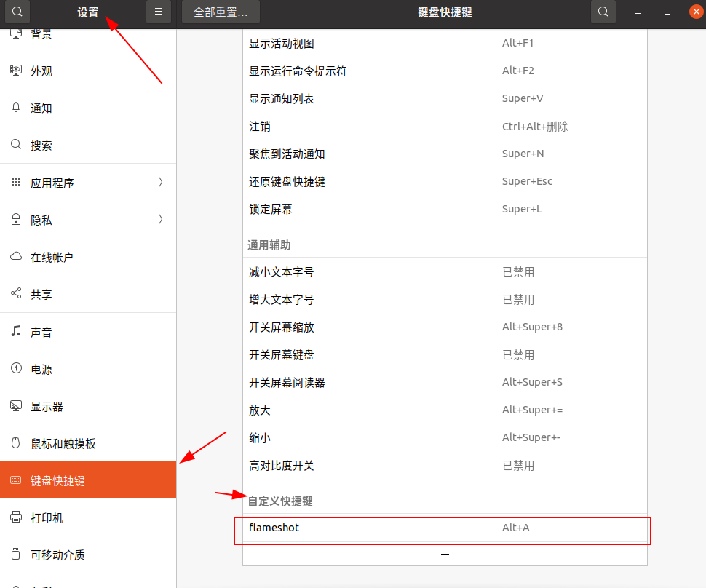Open the 共享 settings panel
This screenshot has height=588, width=706.
tap(88, 294)
